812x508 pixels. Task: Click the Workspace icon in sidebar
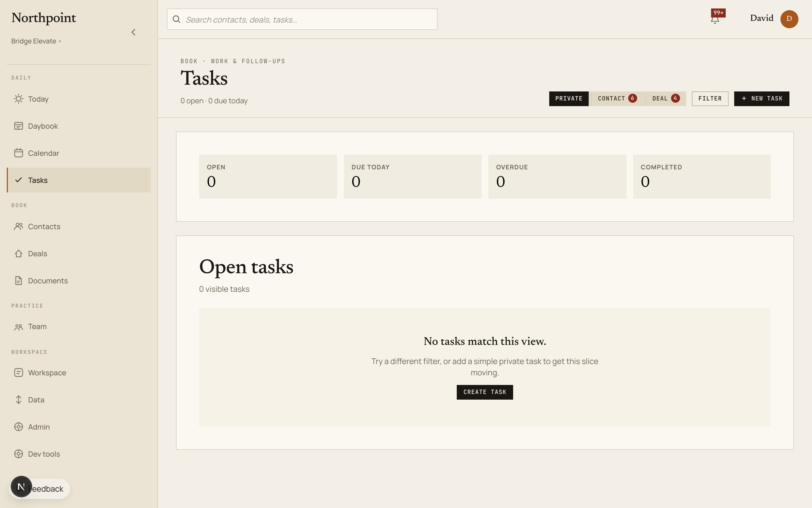point(18,373)
